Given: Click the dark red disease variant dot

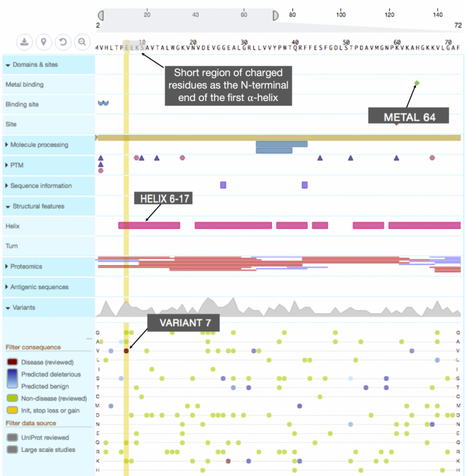Looking at the screenshot, I should tap(126, 351).
